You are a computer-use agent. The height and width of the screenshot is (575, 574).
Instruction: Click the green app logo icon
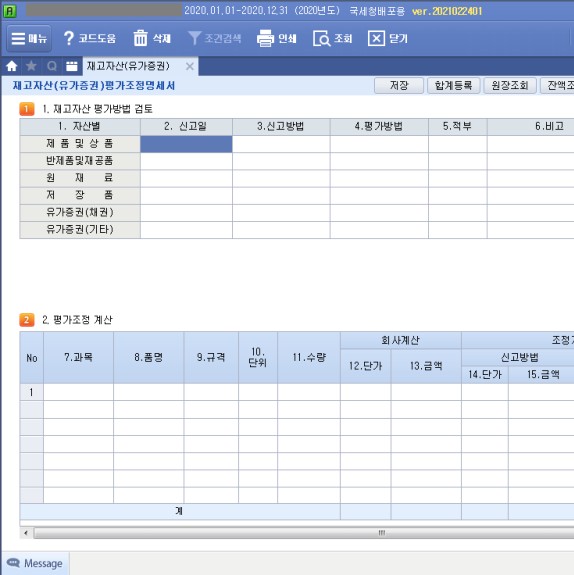tap(10, 11)
